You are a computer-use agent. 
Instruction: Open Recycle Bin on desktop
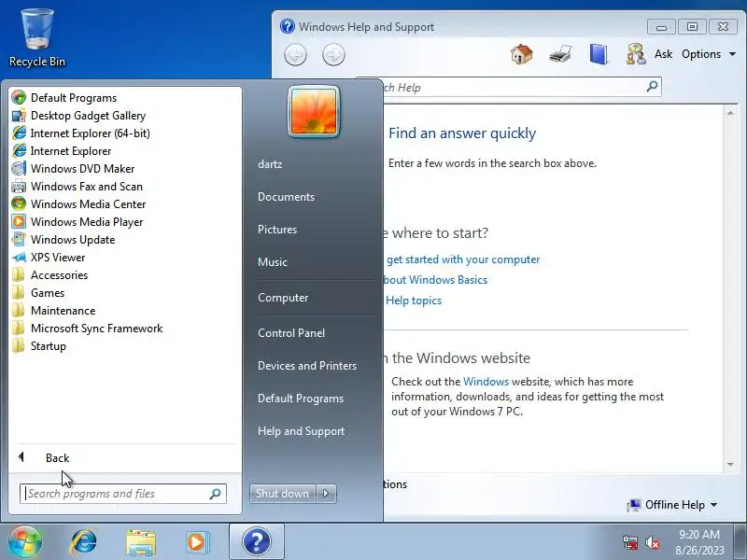pyautogui.click(x=37, y=38)
